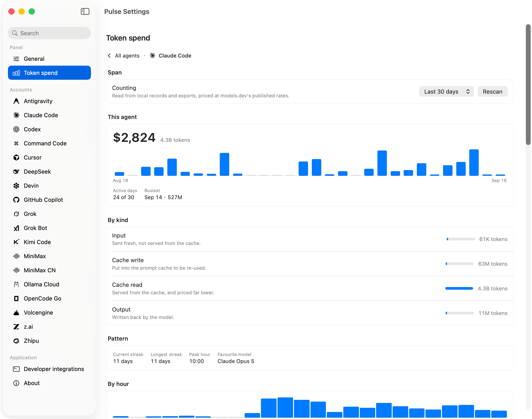
Task: Click the Grok Bot xAI icon
Action: pyautogui.click(x=16, y=228)
